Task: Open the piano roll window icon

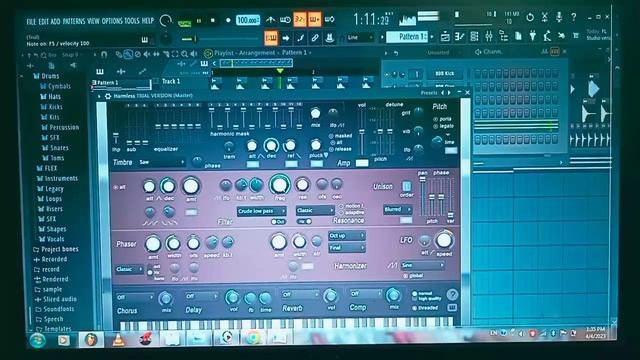Action: tap(460, 37)
